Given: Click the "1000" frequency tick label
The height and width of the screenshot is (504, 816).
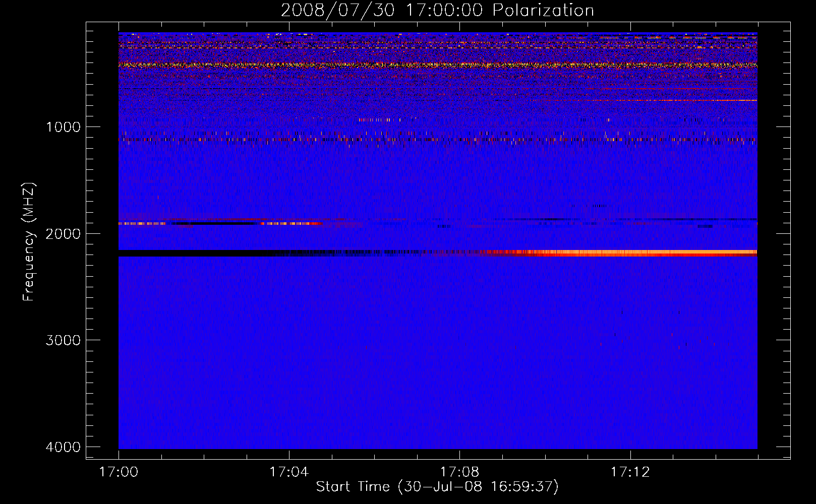Looking at the screenshot, I should coord(63,127).
